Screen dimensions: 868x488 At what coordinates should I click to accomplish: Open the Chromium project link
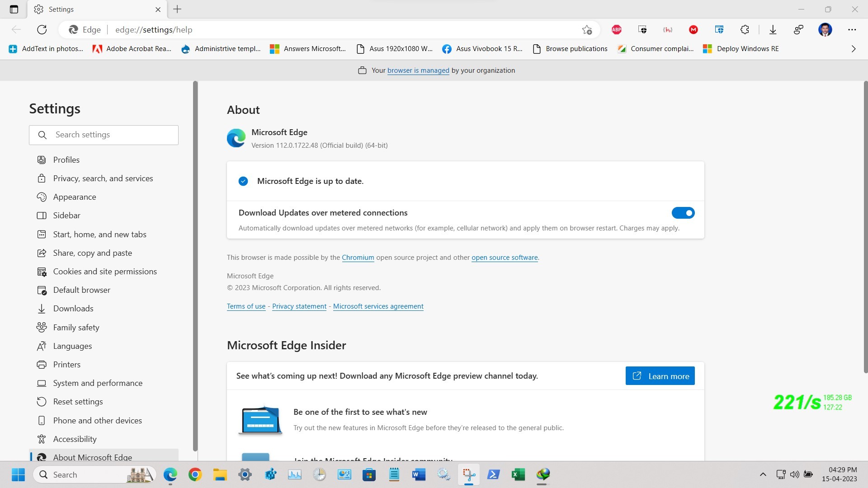pos(358,258)
